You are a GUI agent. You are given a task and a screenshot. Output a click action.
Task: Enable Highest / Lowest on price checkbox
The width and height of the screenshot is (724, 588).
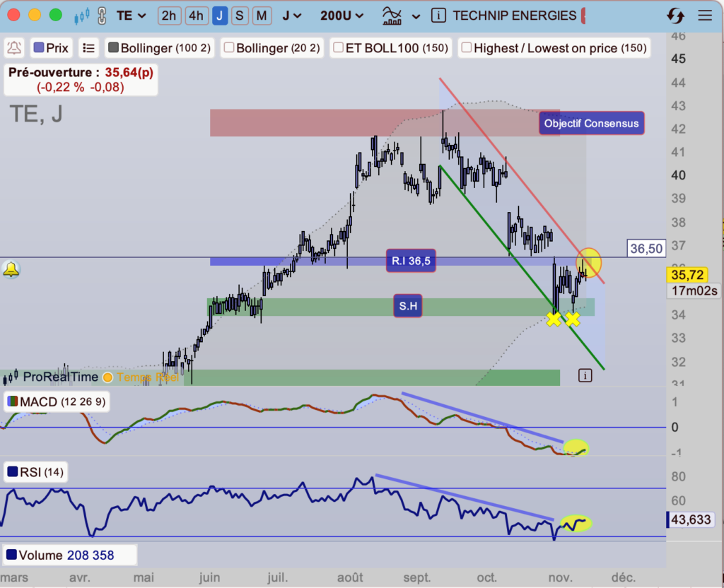point(467,47)
